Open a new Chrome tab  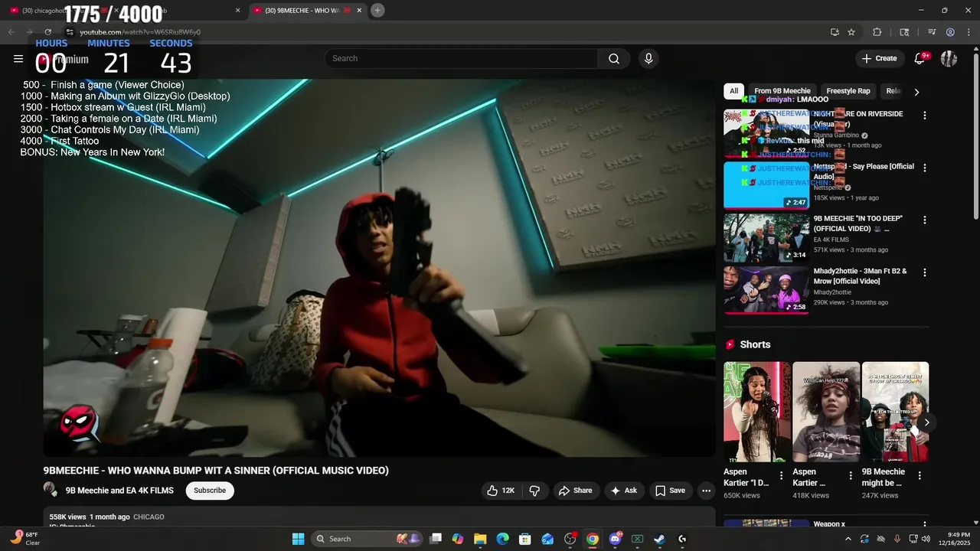point(377,10)
